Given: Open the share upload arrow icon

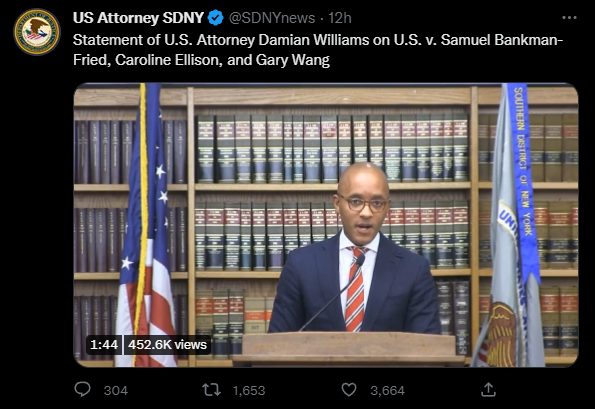Looking at the screenshot, I should [x=488, y=390].
